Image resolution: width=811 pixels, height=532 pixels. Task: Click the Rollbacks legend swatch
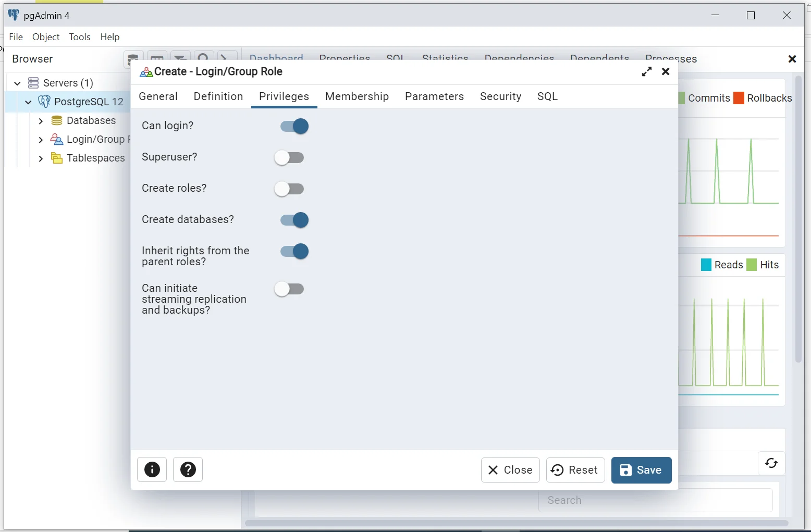(x=739, y=98)
